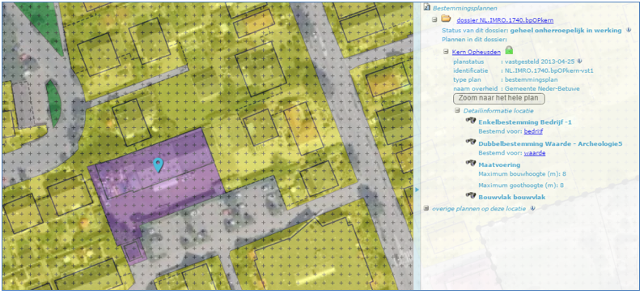Click the type plan value 'bestemmingsplan'

coord(531,79)
